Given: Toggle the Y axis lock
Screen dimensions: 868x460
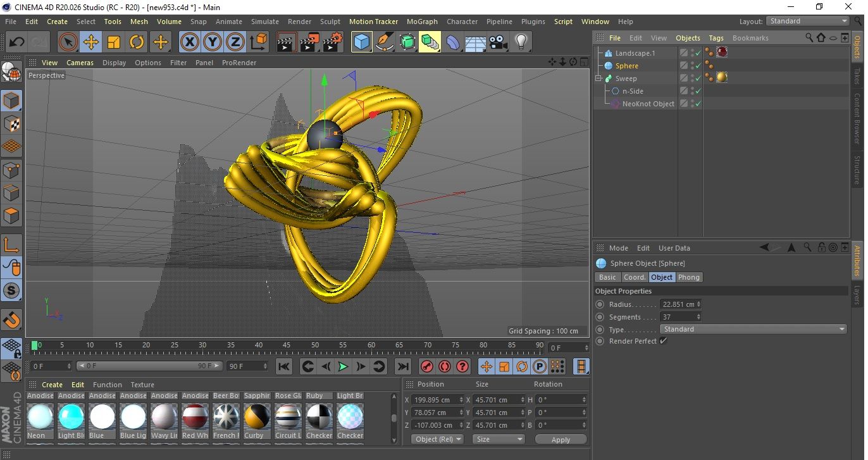Looking at the screenshot, I should 213,42.
